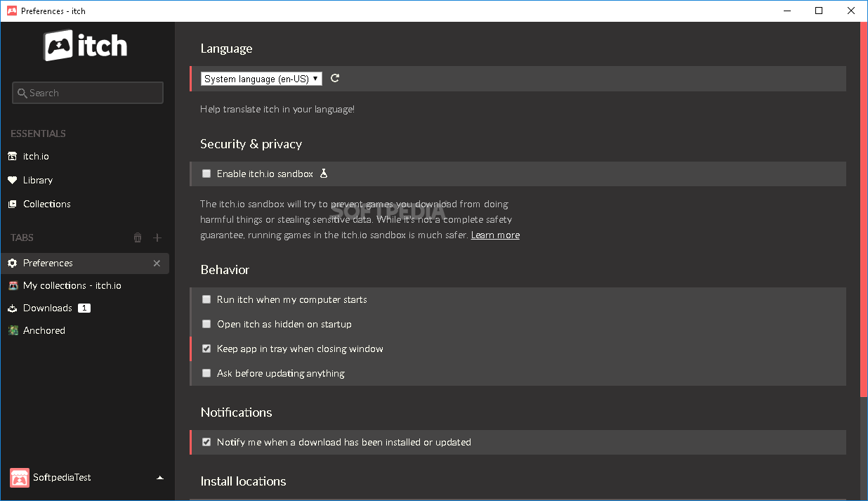Click Help translate itch in your language
This screenshot has height=501, width=868.
point(277,110)
